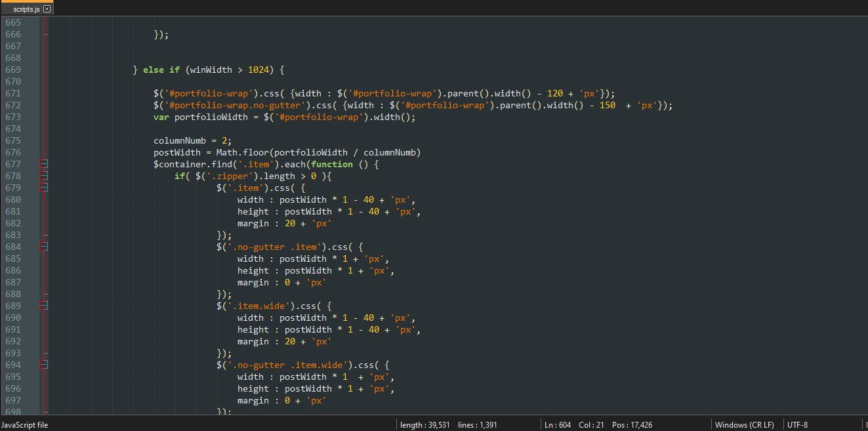Click the 'margin : 0' code on line 687
This screenshot has width=868, height=431.
[282, 282]
